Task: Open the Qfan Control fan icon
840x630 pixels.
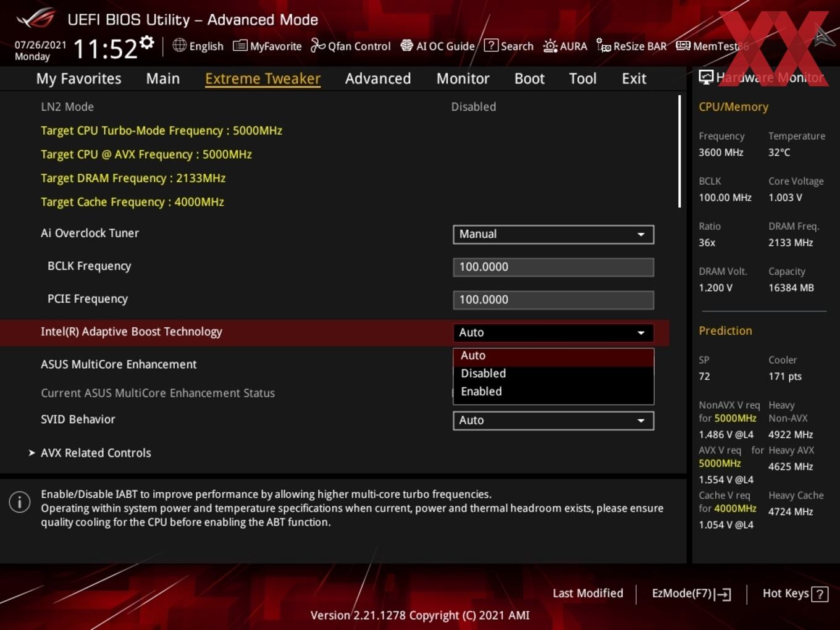Action: tap(317, 46)
